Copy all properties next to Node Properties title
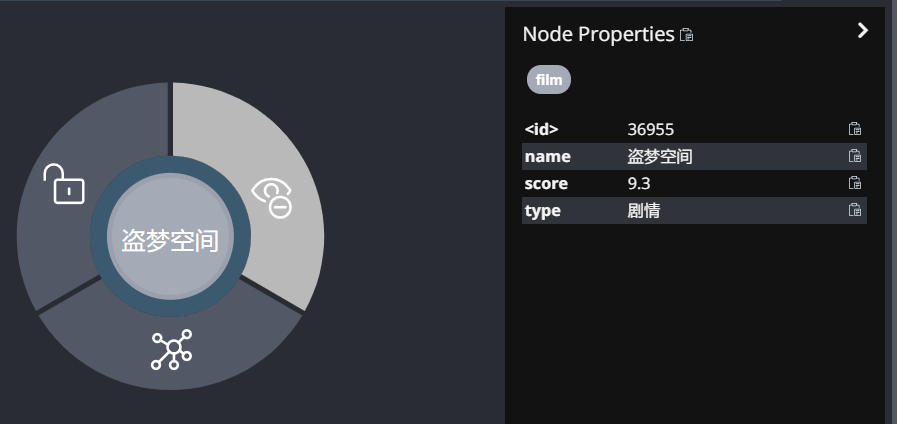This screenshot has width=897, height=424. pos(686,35)
